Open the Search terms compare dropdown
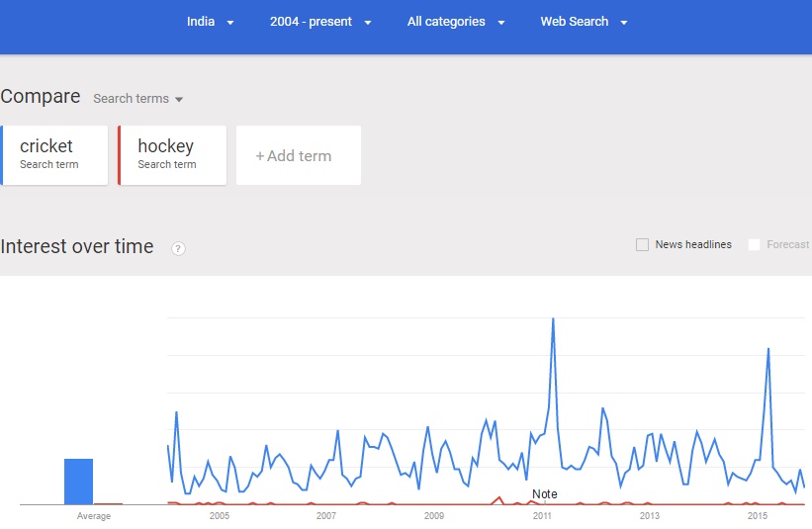 point(137,98)
